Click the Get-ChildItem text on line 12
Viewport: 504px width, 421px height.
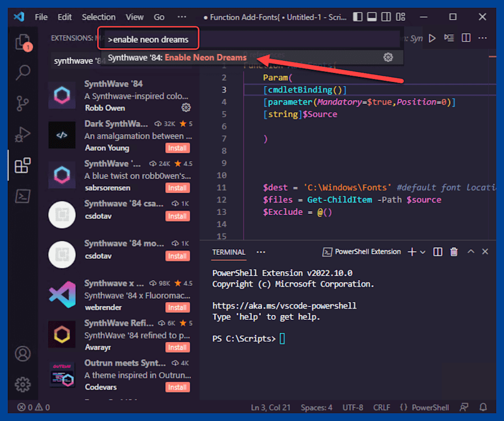click(340, 200)
